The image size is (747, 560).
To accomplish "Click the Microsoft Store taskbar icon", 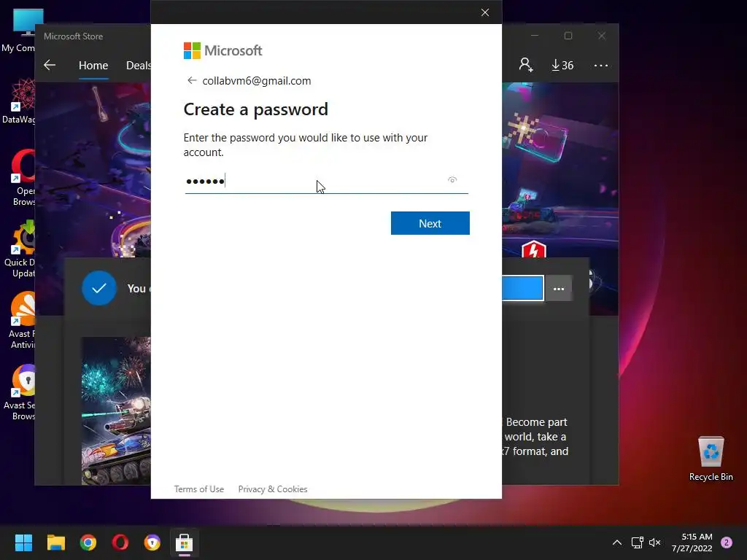I will 185,542.
